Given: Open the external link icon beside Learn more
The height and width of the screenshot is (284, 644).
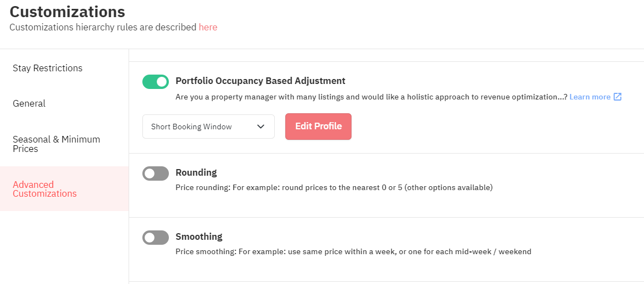Looking at the screenshot, I should 618,97.
